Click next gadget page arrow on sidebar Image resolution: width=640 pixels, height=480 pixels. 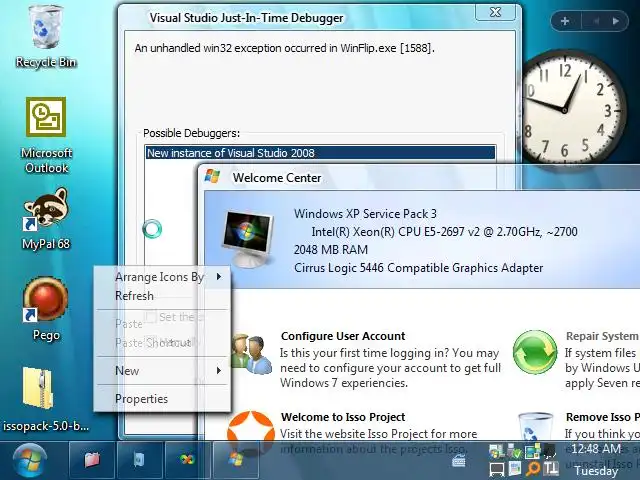click(616, 21)
